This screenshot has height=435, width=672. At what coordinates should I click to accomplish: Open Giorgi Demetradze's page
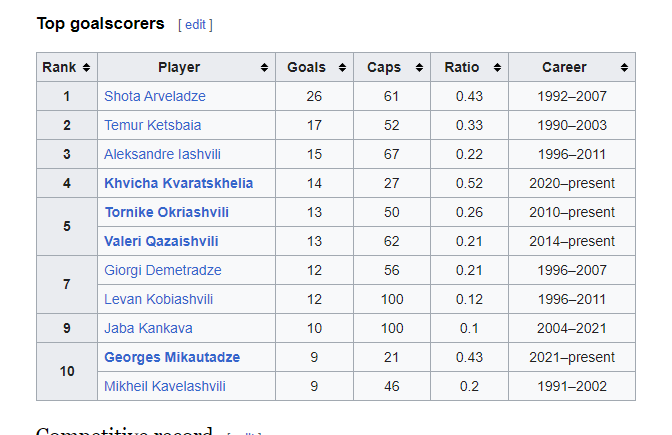pos(163,271)
